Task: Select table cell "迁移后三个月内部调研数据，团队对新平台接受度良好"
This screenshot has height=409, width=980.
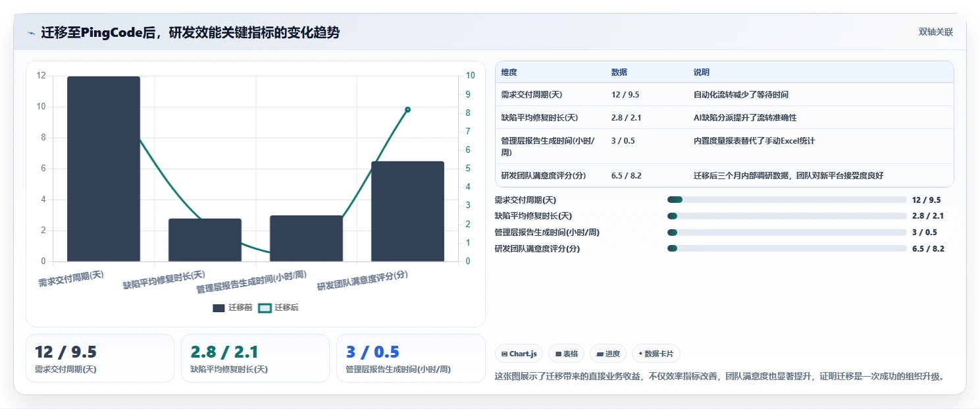Action: [x=788, y=176]
